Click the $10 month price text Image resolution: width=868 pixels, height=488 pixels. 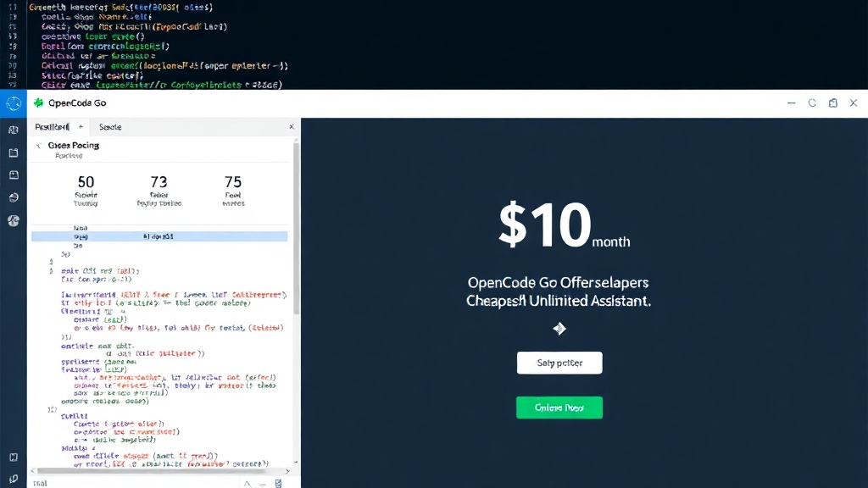click(564, 225)
